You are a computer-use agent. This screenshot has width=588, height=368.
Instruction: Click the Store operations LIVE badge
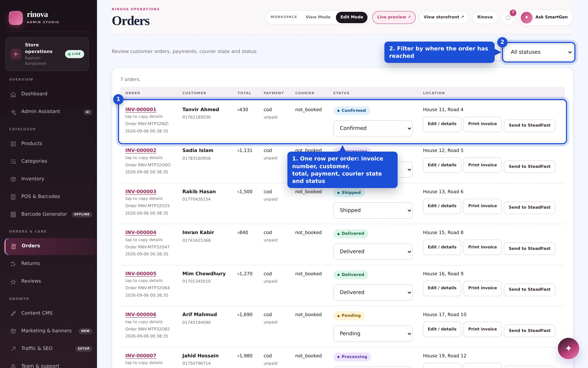74,54
